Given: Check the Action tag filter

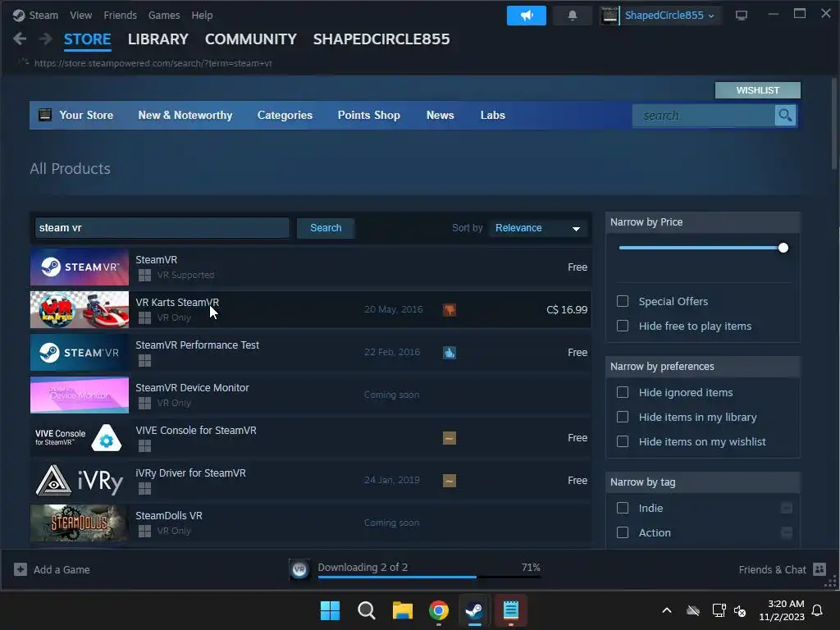Looking at the screenshot, I should tap(623, 532).
